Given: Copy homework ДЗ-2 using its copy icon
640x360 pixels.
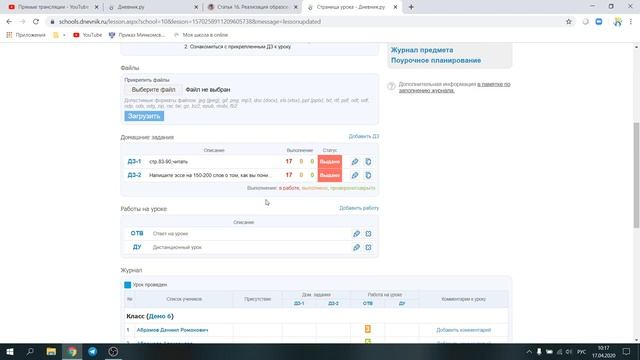Looking at the screenshot, I should pyautogui.click(x=368, y=175).
